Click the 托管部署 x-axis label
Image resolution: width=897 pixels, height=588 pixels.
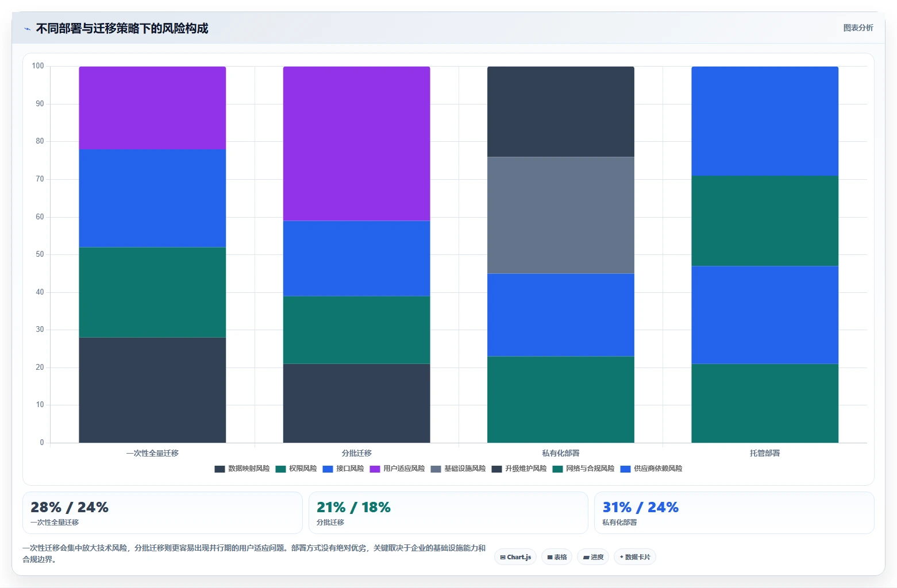[765, 453]
